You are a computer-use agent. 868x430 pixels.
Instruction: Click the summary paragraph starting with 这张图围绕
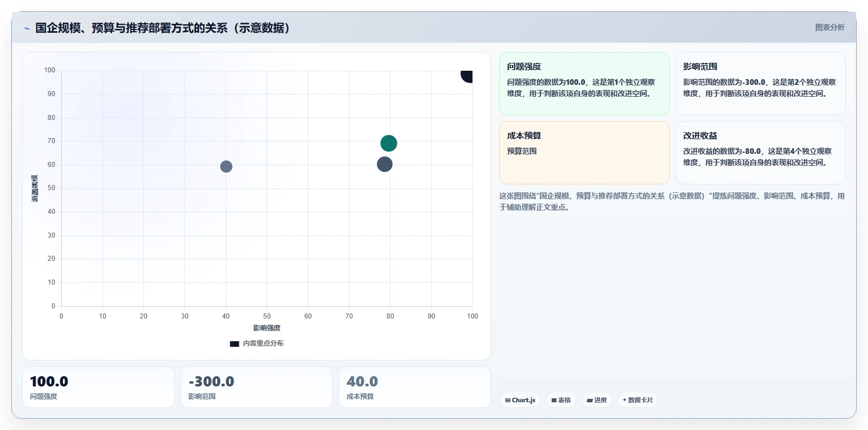672,201
